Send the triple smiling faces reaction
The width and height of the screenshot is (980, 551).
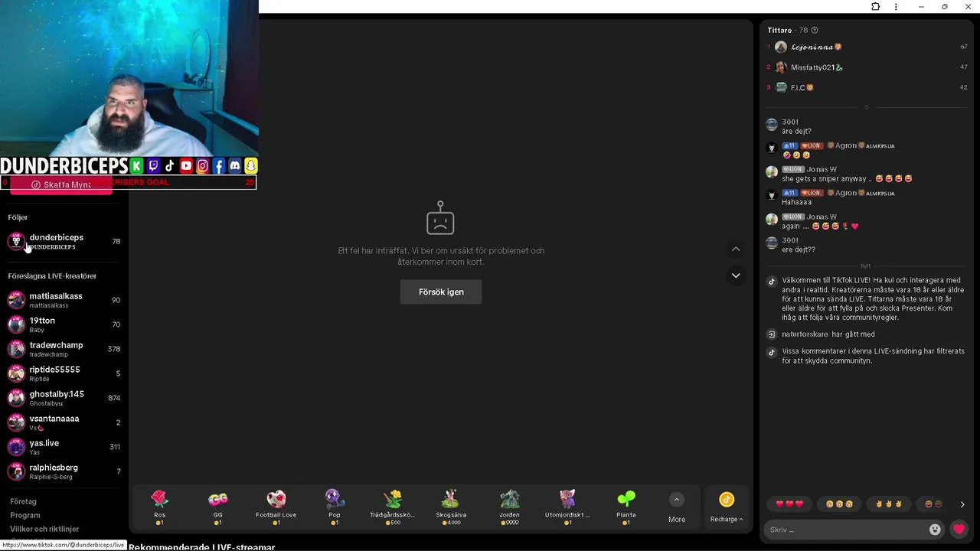(x=839, y=504)
